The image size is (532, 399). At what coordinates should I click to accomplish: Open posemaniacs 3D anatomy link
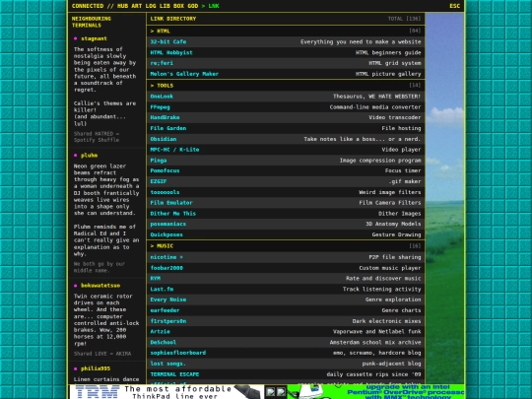coord(168,224)
